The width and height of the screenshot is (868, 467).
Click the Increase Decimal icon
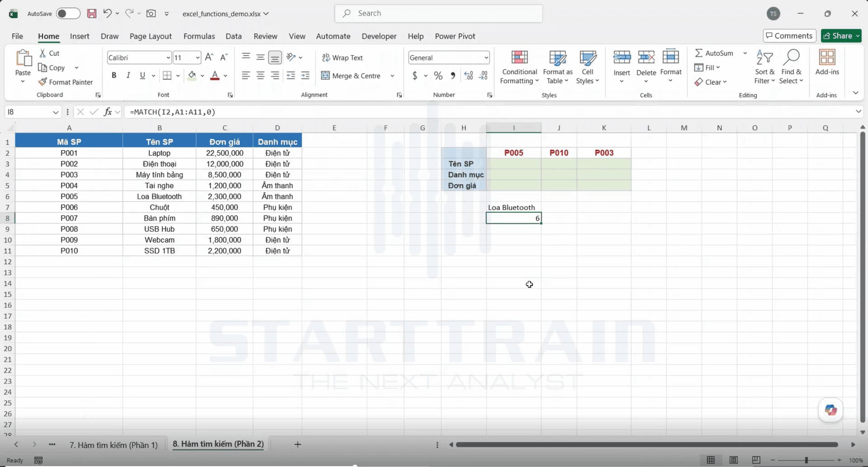[469, 76]
